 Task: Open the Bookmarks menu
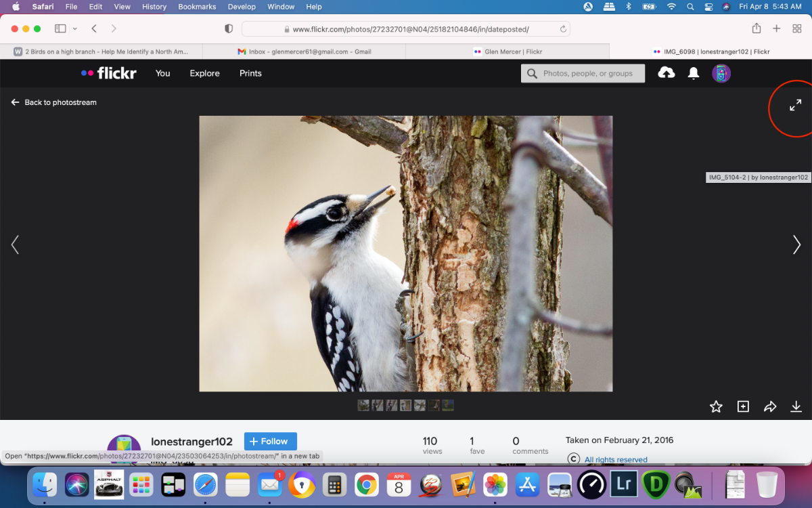coord(197,7)
